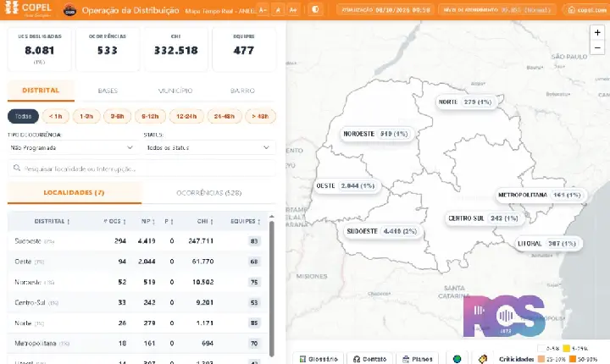The image size is (610, 364).
Task: Click the OCORRÊNCIAS 533 summary card
Action: [108, 49]
